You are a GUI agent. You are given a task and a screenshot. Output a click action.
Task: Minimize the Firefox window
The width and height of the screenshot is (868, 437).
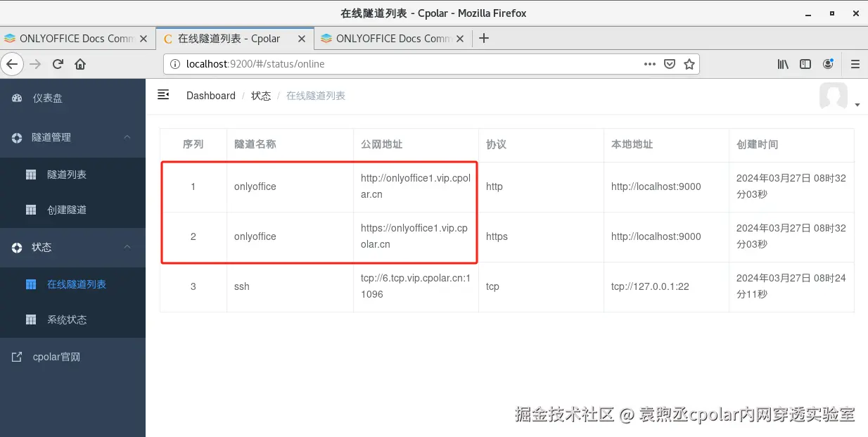click(x=808, y=13)
